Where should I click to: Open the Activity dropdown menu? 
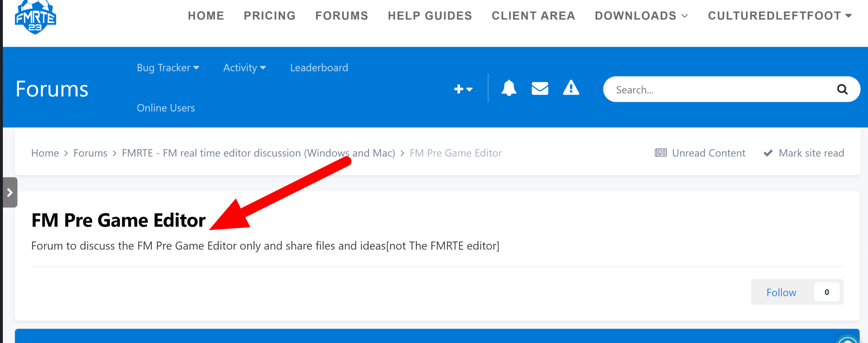[245, 68]
